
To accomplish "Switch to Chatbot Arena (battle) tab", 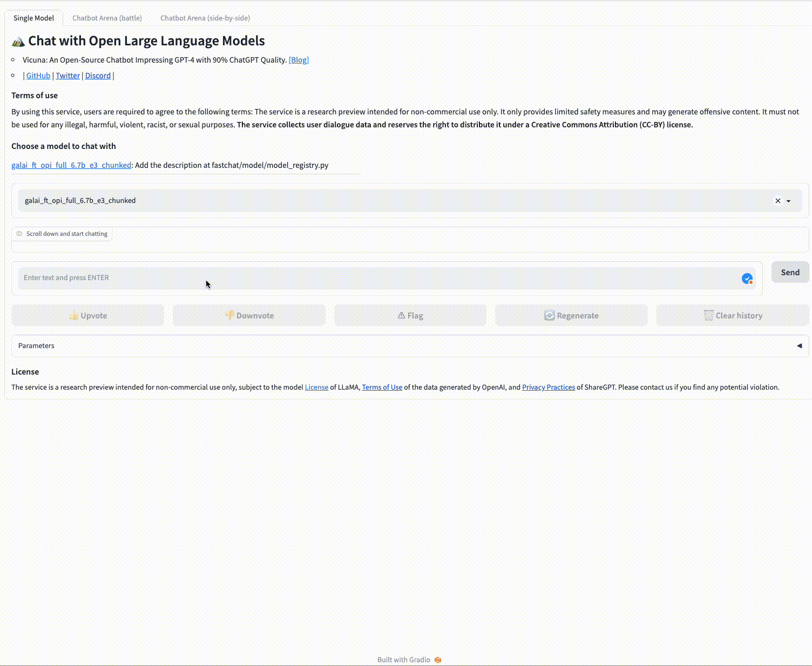I will click(107, 18).
